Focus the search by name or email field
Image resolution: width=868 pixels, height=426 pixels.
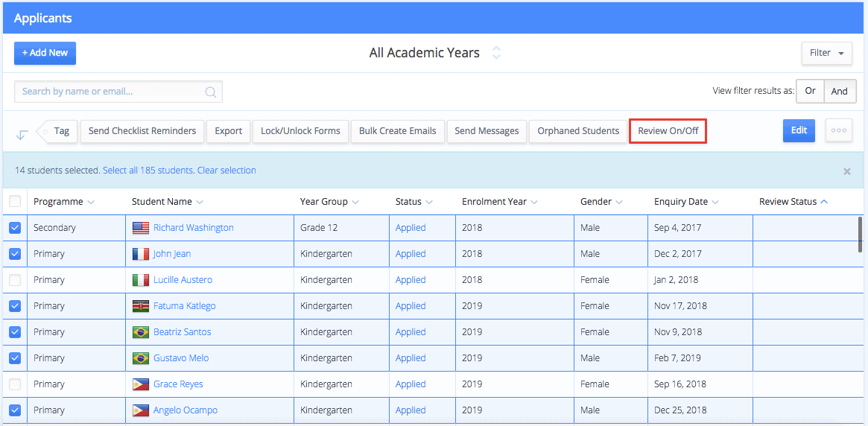(x=112, y=92)
